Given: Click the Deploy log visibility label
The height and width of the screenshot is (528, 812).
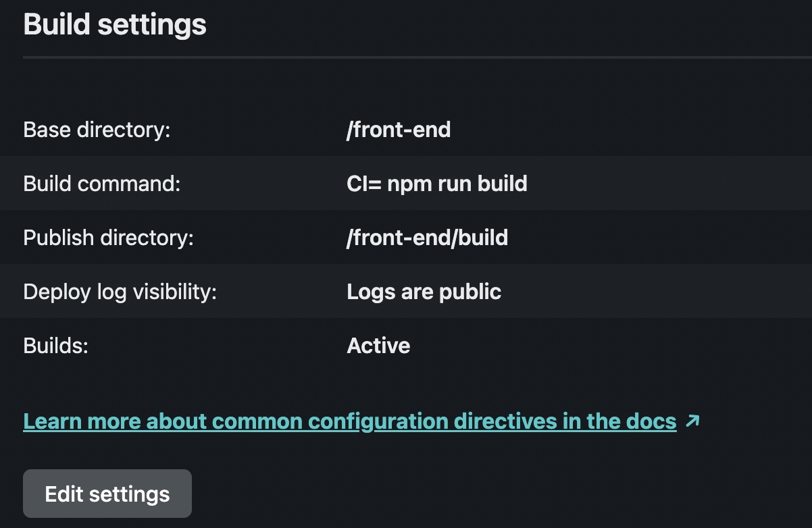Looking at the screenshot, I should coord(120,292).
